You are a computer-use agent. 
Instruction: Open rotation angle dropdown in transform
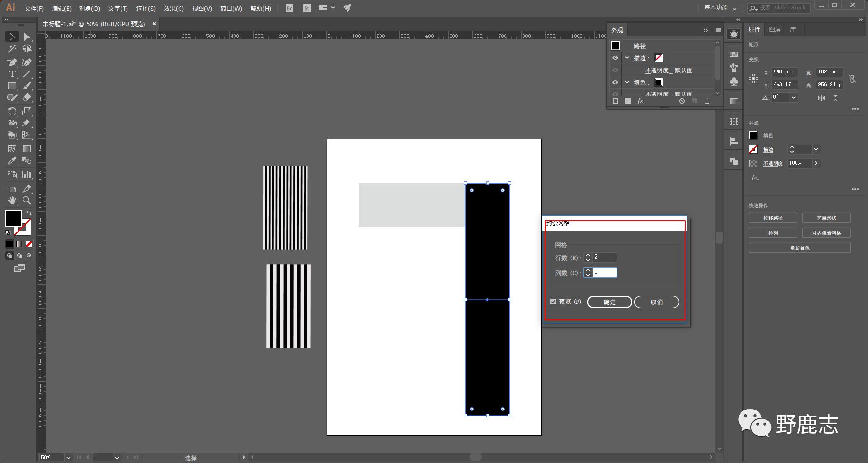click(794, 97)
